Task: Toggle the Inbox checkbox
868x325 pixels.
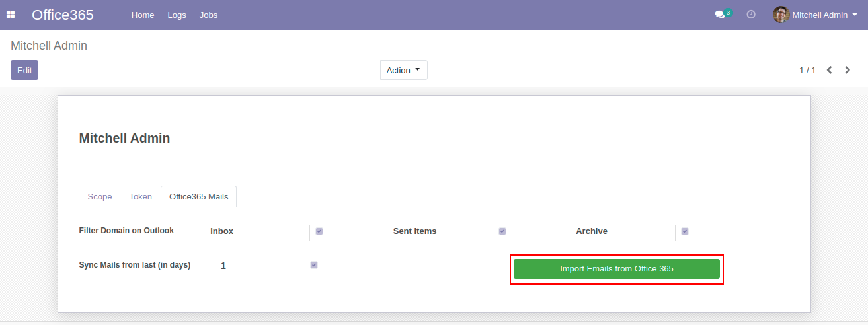Action: (x=319, y=231)
